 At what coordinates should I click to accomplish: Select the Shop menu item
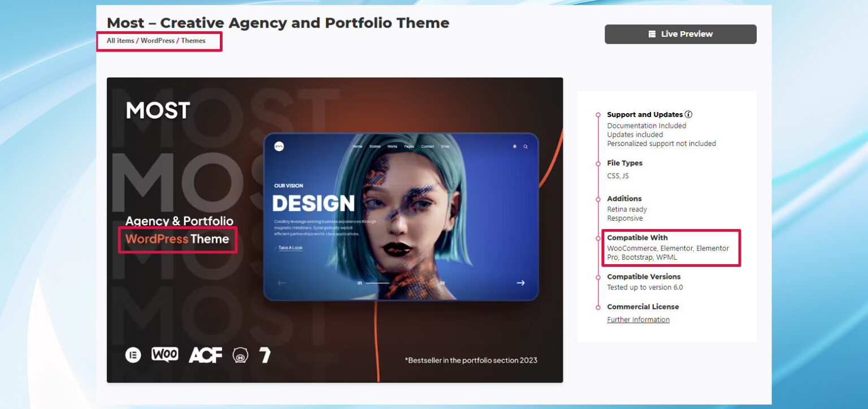(445, 146)
